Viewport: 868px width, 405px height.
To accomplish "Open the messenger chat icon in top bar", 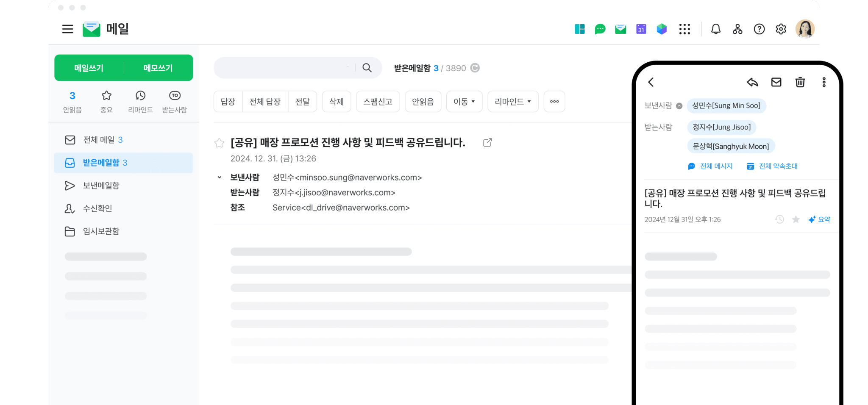I will [x=600, y=29].
